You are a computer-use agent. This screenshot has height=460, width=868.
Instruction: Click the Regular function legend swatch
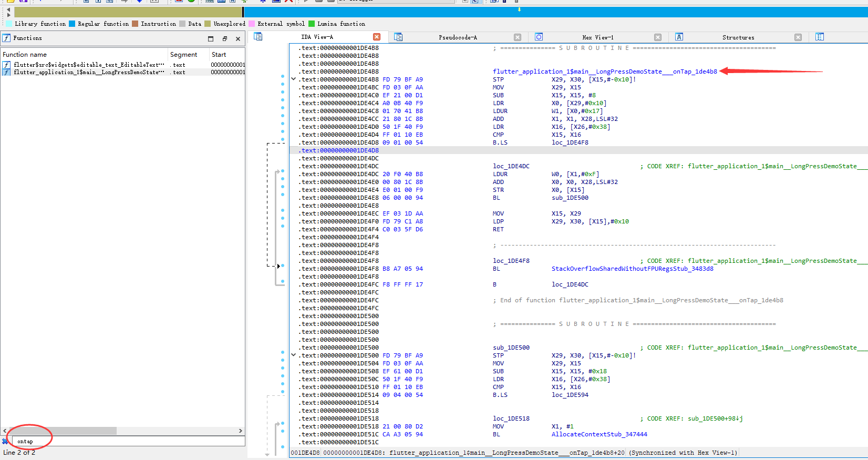tap(72, 24)
